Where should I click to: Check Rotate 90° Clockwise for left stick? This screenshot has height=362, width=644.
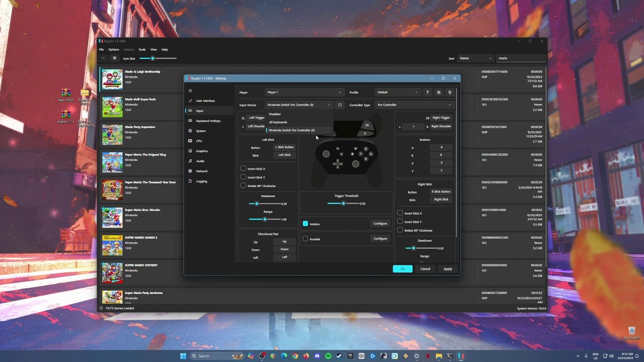(x=244, y=186)
